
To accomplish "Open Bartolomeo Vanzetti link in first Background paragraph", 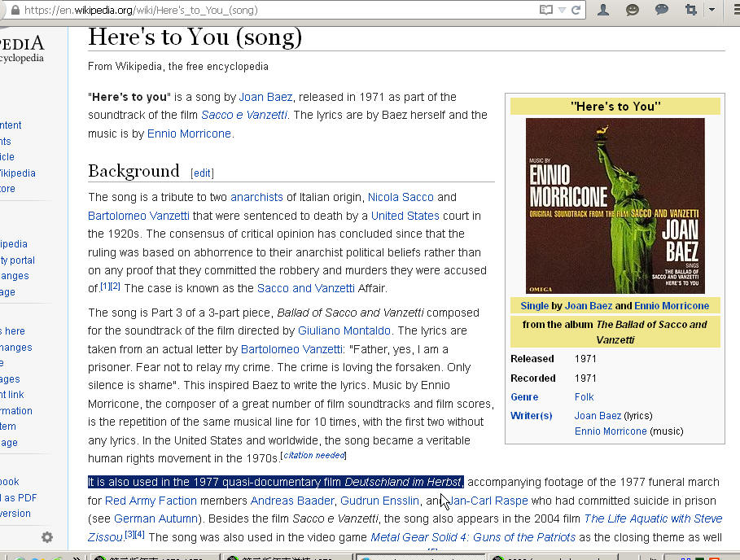I will tap(138, 216).
